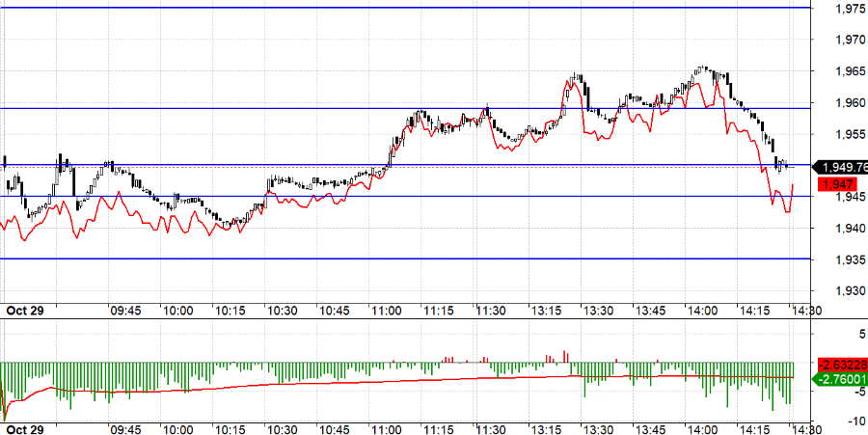Click the 11:00 label on price chart time axis
Image resolution: width=868 pixels, height=435 pixels.
click(x=386, y=311)
